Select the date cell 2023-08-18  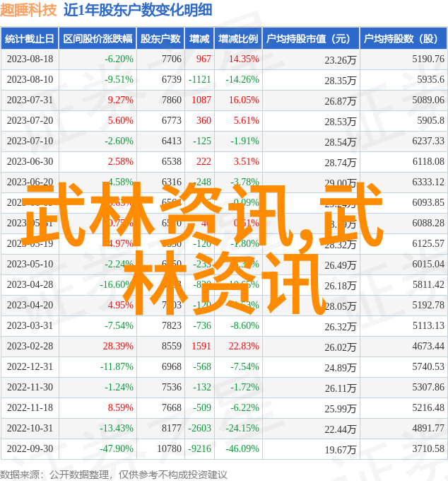[30, 59]
